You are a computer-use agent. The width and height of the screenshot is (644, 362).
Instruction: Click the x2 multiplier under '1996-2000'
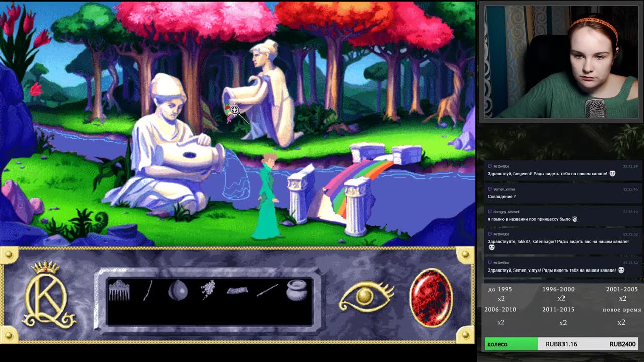tap(561, 299)
